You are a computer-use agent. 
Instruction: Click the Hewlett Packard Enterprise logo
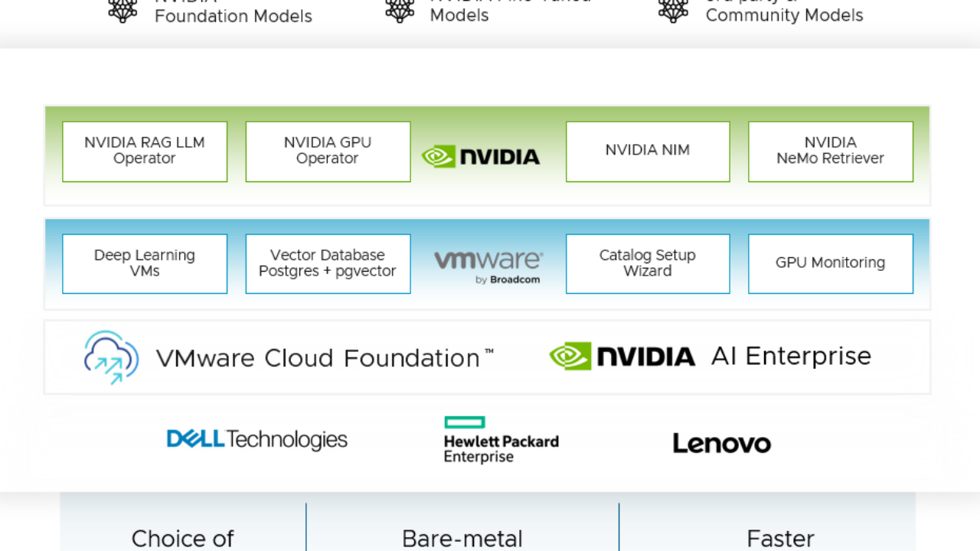click(501, 440)
